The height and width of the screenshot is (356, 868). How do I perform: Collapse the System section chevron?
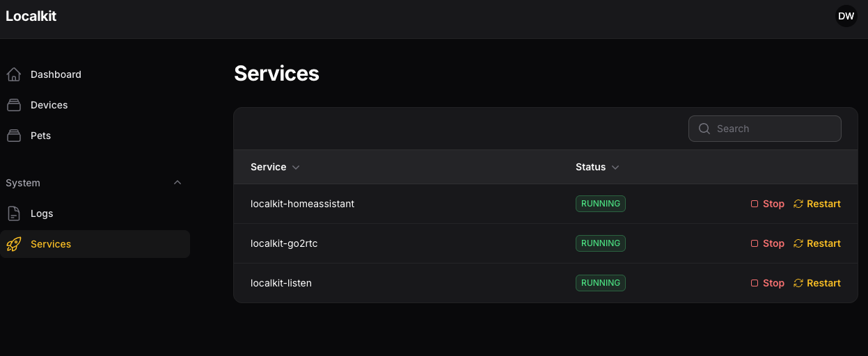pos(177,183)
